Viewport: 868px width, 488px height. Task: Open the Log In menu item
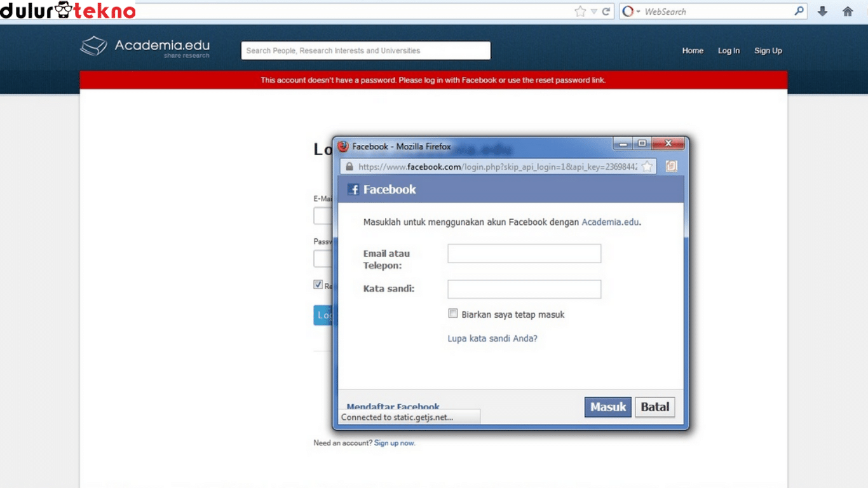[x=729, y=51]
